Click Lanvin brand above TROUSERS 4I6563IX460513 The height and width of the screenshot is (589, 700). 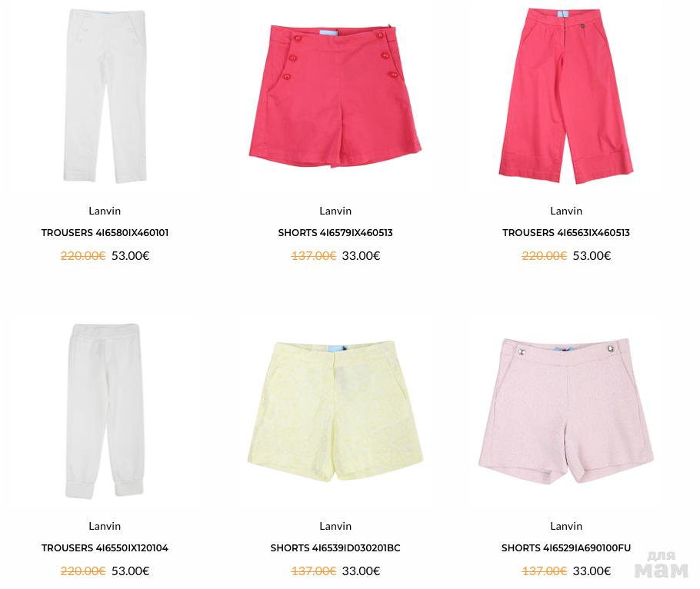coord(566,211)
